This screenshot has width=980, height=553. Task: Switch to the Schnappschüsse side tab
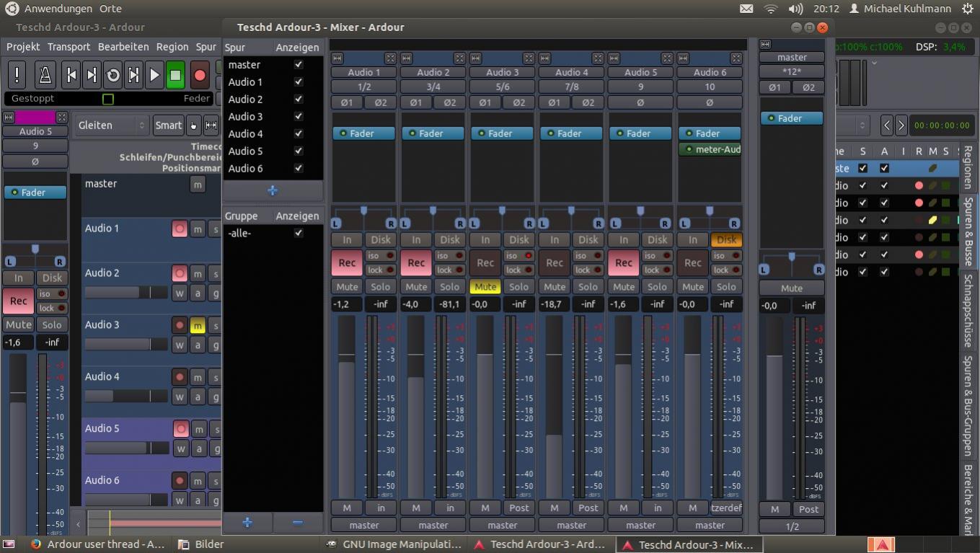[x=968, y=311]
